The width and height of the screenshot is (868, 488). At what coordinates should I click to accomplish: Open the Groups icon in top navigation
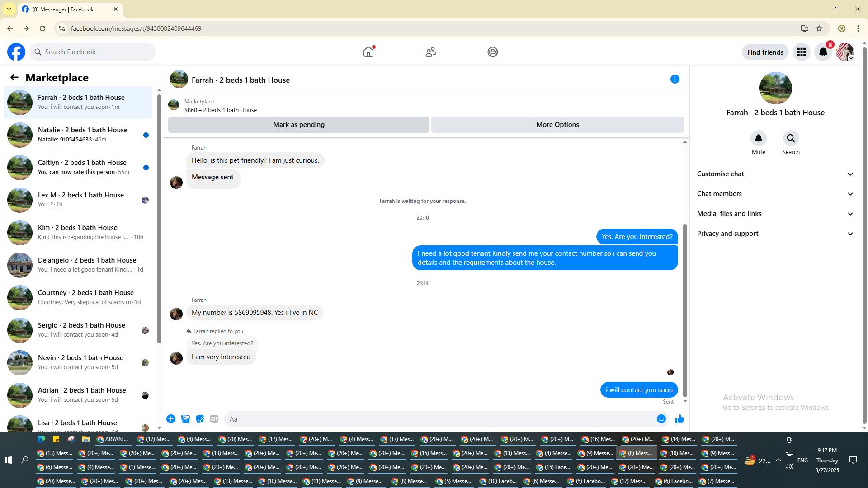tap(493, 52)
